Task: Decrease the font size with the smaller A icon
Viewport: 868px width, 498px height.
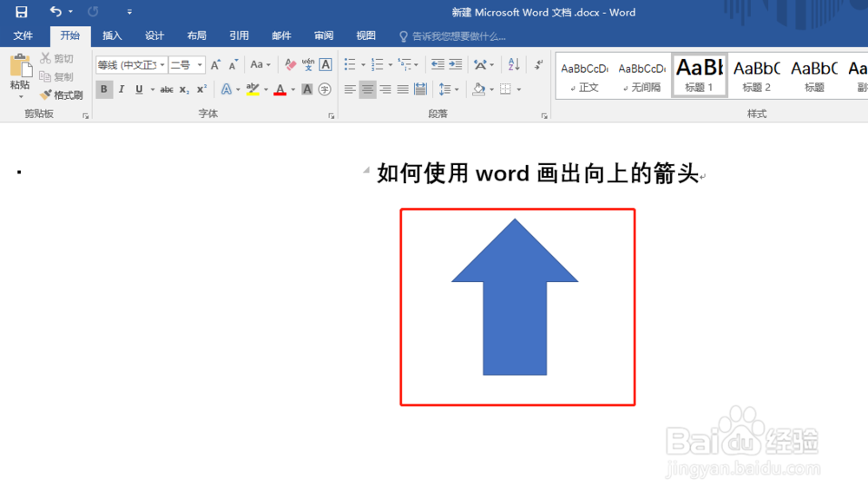Action: click(x=233, y=65)
